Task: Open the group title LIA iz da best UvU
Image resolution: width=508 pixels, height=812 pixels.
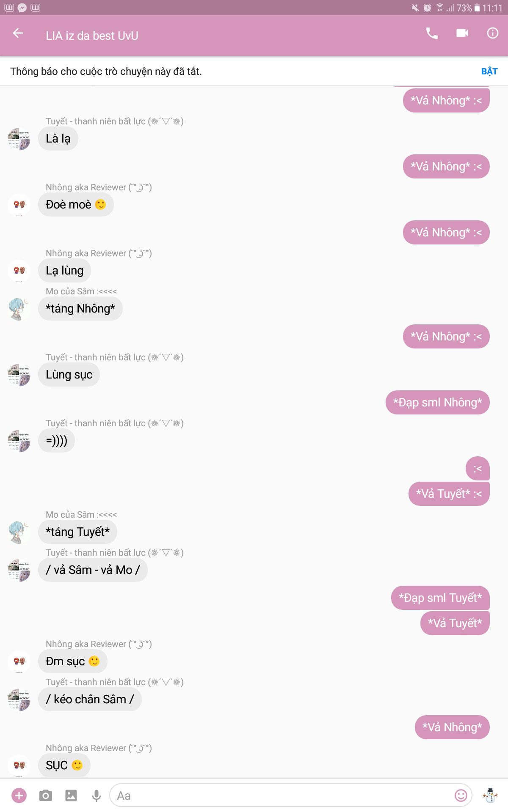Action: [92, 36]
